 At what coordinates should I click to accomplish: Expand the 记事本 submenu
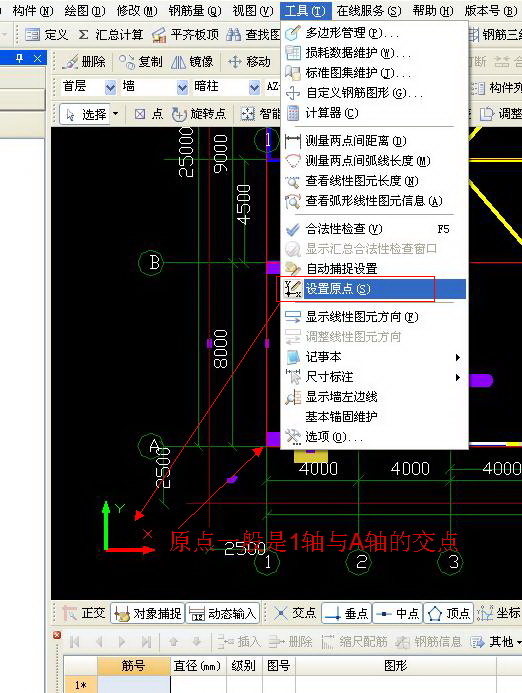click(373, 357)
